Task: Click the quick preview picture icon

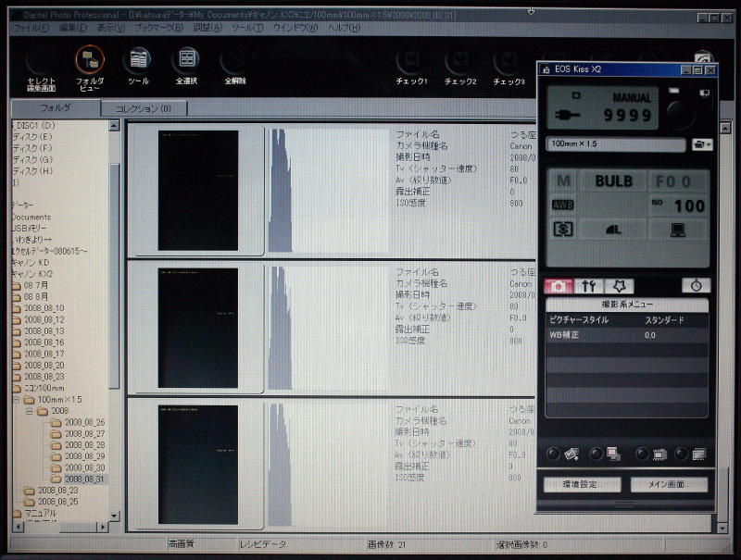Action: [x=571, y=454]
